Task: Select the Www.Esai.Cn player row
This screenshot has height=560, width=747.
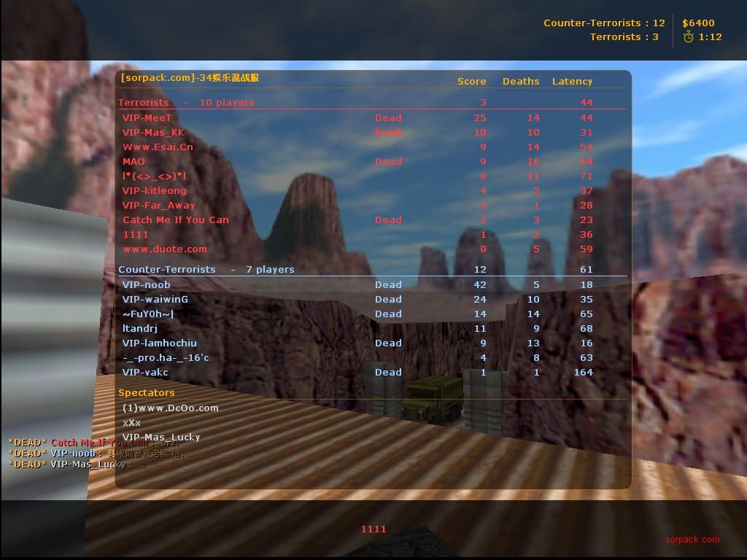Action: (x=158, y=147)
